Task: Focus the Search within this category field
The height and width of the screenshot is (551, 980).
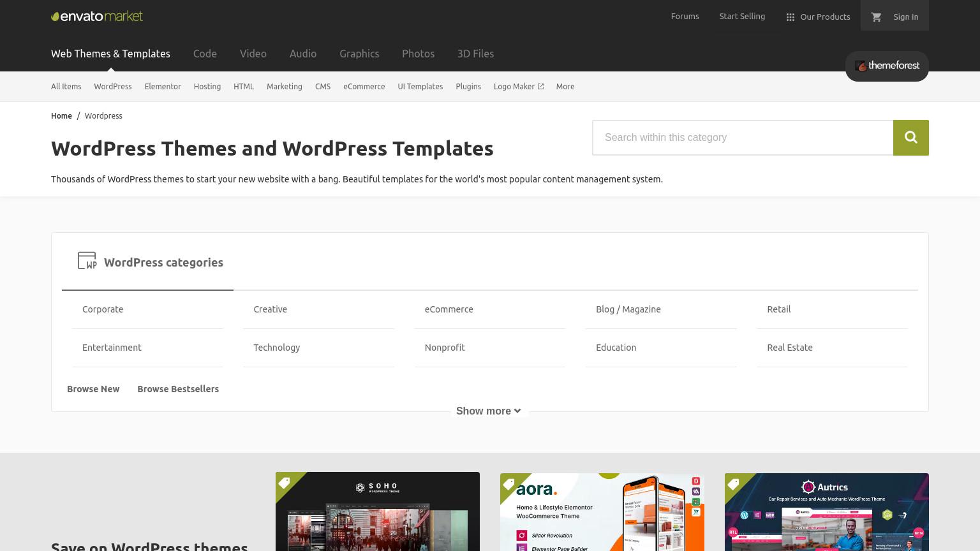Action: click(x=743, y=138)
